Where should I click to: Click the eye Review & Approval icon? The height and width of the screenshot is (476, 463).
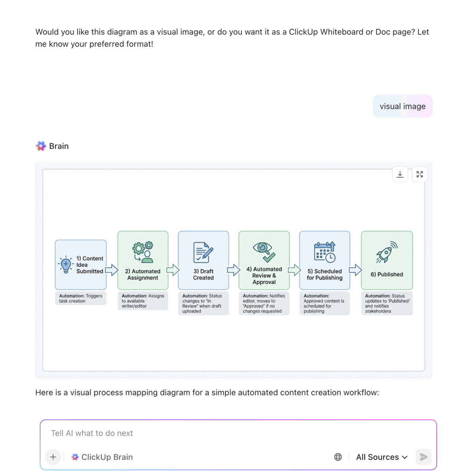click(264, 252)
